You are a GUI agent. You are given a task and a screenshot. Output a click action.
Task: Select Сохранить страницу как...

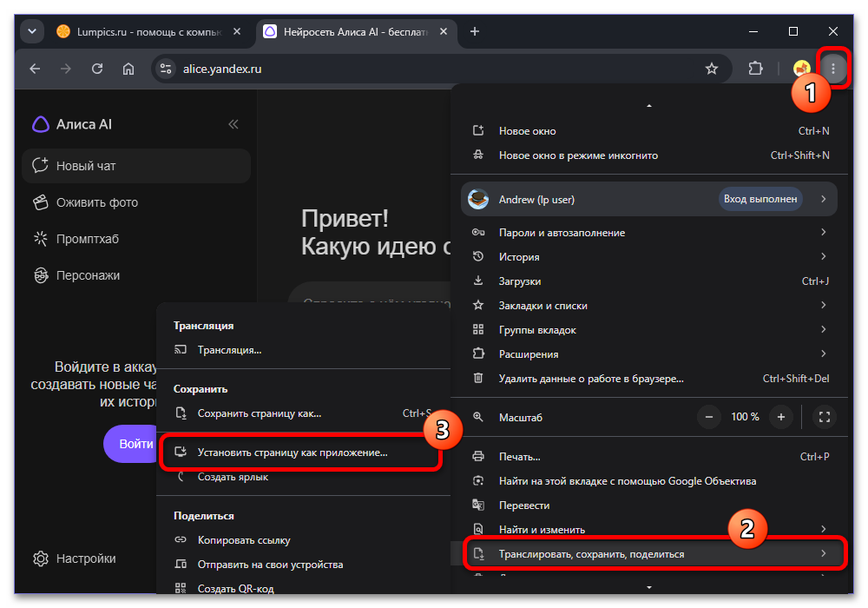coord(303,413)
